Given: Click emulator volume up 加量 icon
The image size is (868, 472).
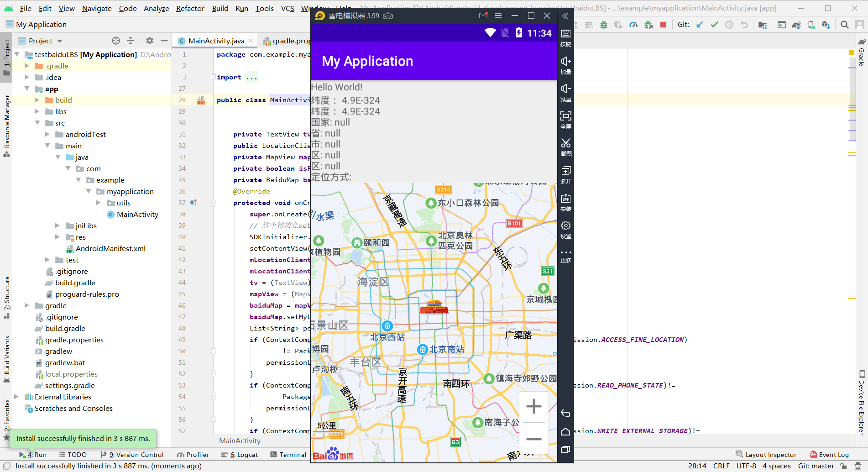Looking at the screenshot, I should pyautogui.click(x=566, y=65).
